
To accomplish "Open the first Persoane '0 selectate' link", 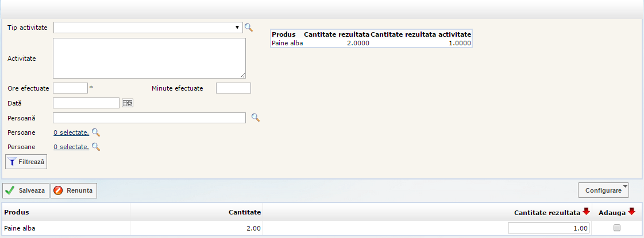I will tap(71, 132).
